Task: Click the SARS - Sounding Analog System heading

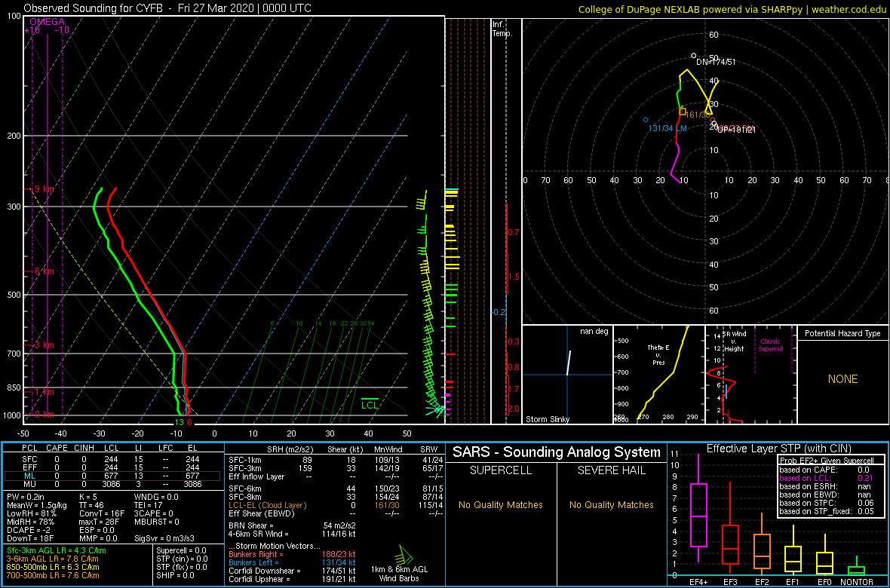Action: pyautogui.click(x=557, y=452)
